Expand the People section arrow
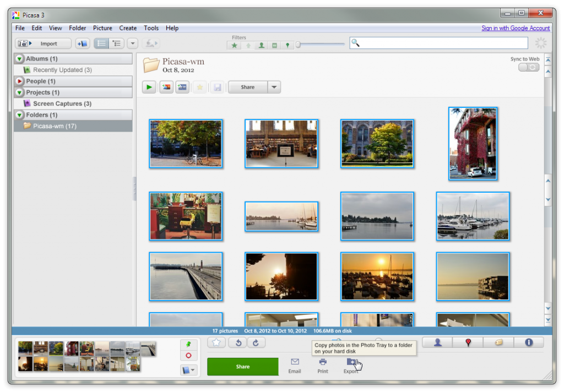This screenshot has height=392, width=564. coord(19,81)
